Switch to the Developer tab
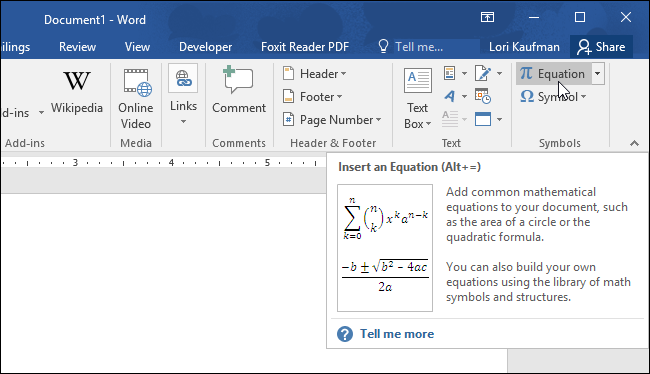The image size is (650, 374). tap(205, 46)
